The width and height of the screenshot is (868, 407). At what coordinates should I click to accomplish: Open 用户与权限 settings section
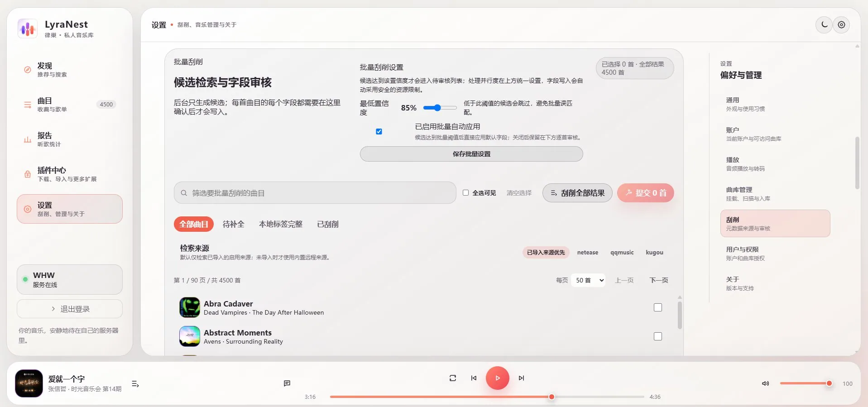pyautogui.click(x=775, y=254)
